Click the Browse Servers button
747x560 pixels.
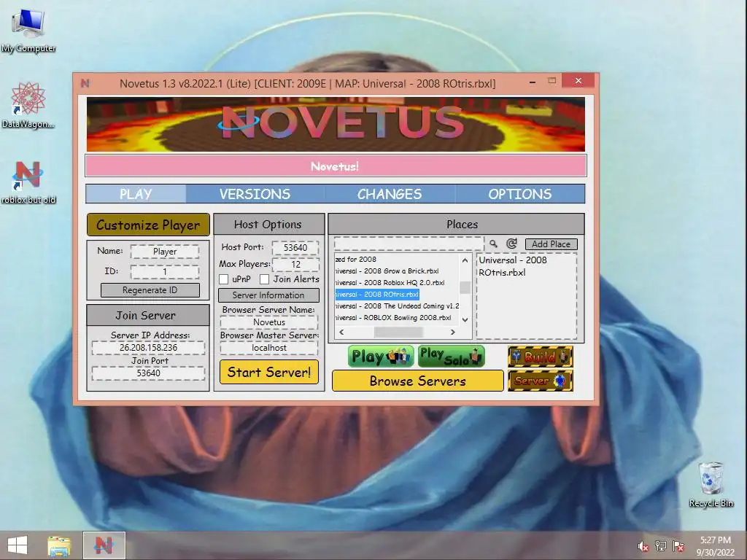click(x=418, y=381)
